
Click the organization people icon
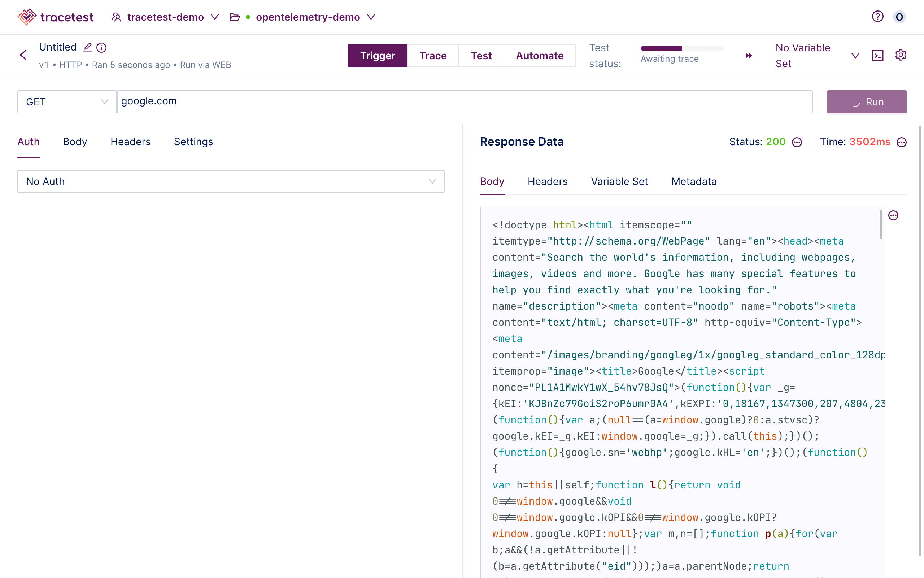117,17
